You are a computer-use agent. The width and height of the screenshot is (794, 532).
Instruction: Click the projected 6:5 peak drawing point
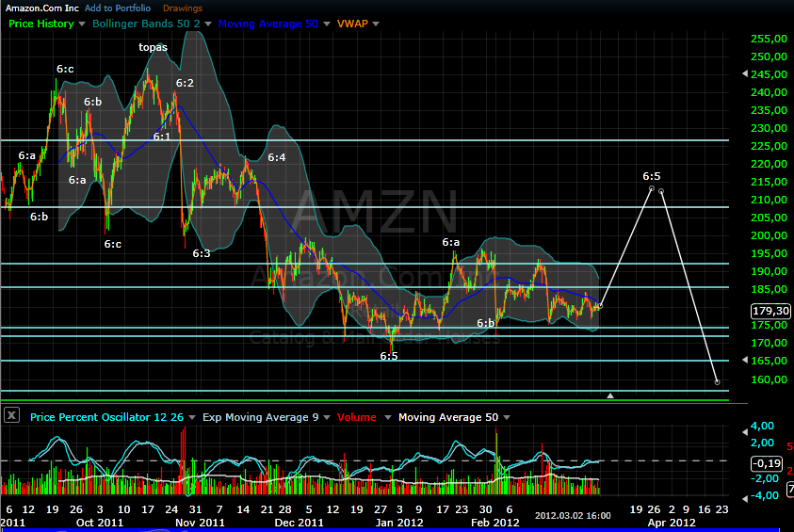click(652, 188)
